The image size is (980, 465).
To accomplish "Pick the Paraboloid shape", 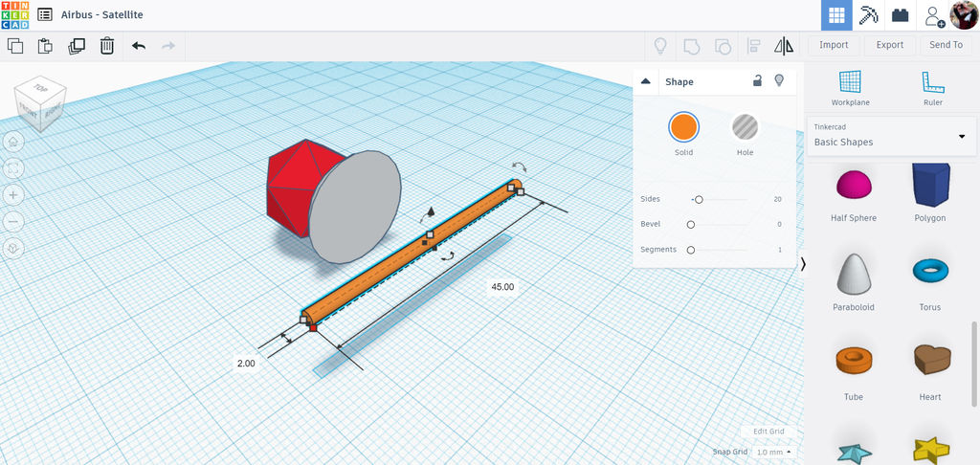I will [853, 282].
